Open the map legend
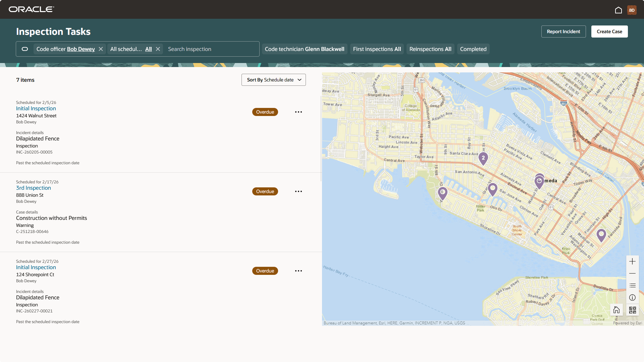The height and width of the screenshot is (362, 644). tap(633, 285)
